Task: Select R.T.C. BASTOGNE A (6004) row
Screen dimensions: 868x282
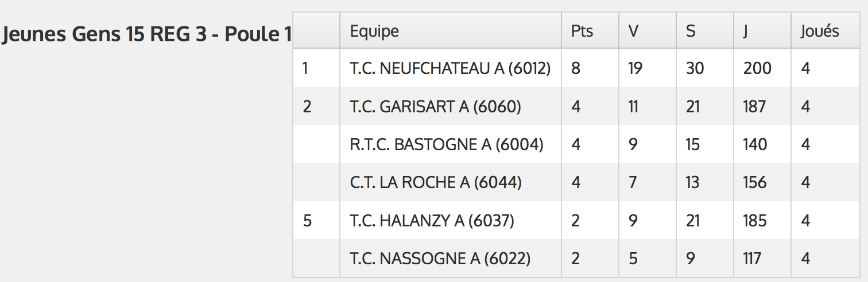Action: (x=576, y=144)
